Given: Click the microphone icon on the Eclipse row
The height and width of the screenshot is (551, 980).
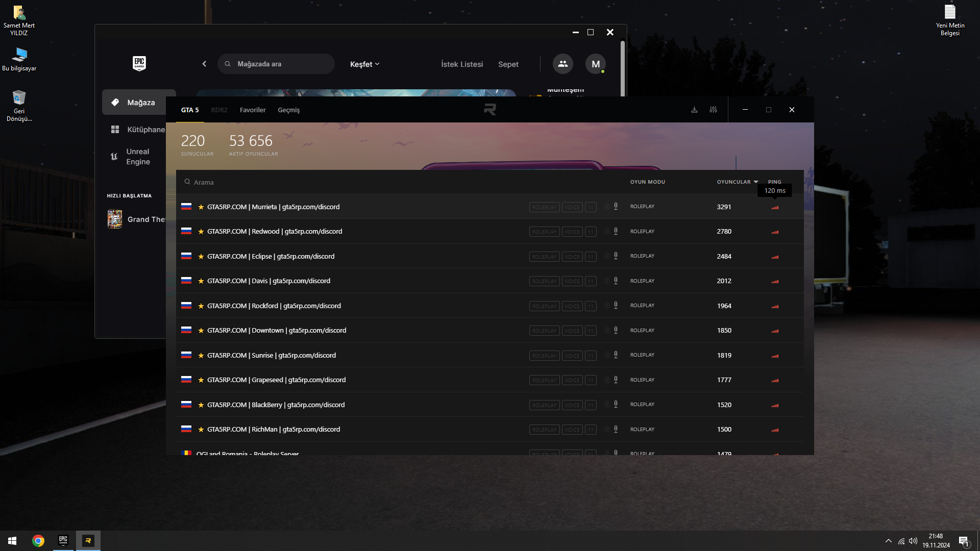Looking at the screenshot, I should (616, 256).
